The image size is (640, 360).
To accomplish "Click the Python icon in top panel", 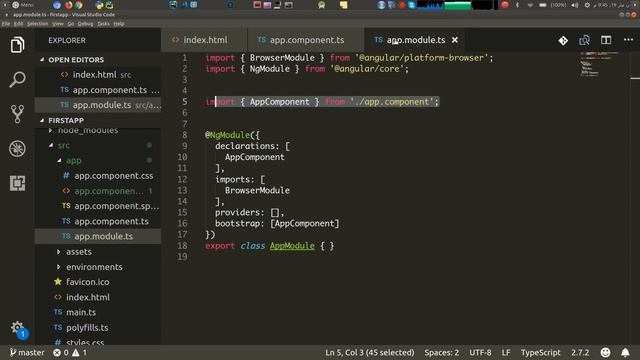I will coord(99,5).
